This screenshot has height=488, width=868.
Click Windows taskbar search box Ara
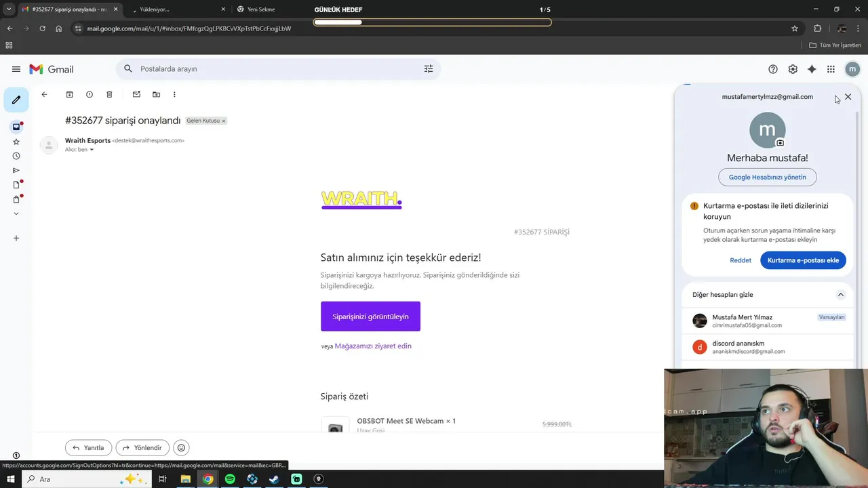tap(86, 479)
